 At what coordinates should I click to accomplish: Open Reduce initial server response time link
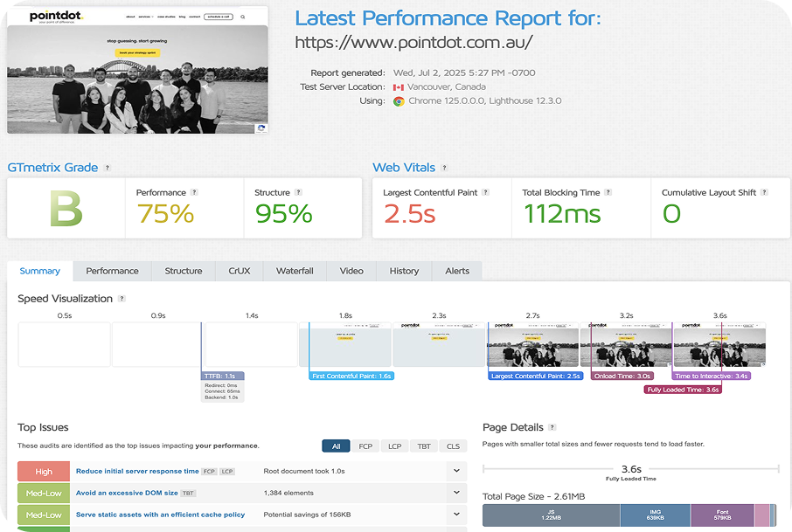click(137, 471)
